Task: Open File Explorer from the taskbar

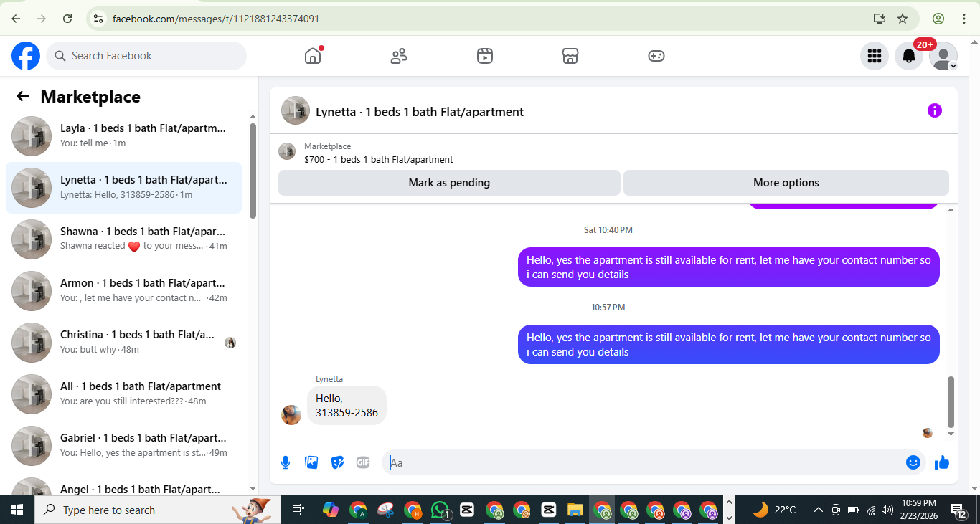Action: point(575,510)
